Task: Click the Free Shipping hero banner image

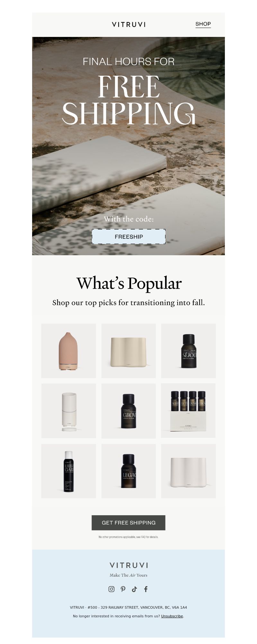Action: point(128,146)
